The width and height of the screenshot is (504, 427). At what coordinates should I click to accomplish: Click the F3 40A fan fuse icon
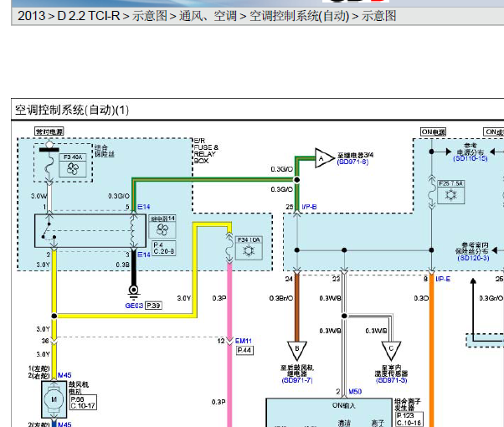click(73, 166)
